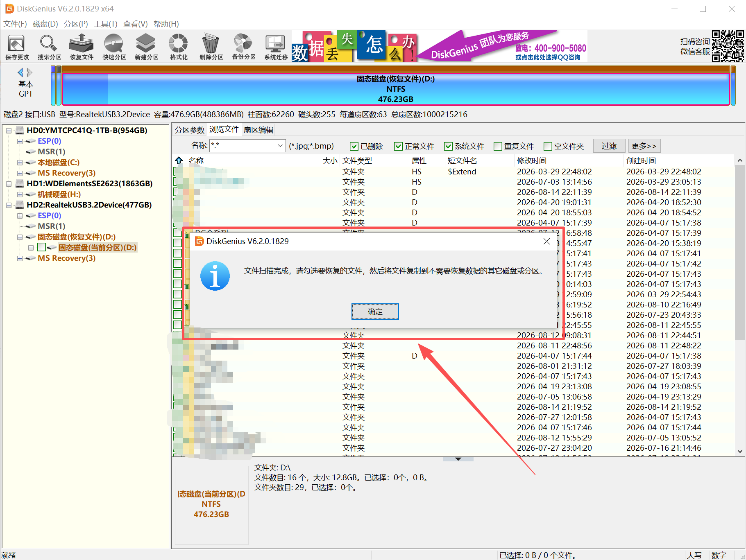Click the Save Changes (保存更改) toolbar icon
The height and width of the screenshot is (560, 746).
pos(17,47)
